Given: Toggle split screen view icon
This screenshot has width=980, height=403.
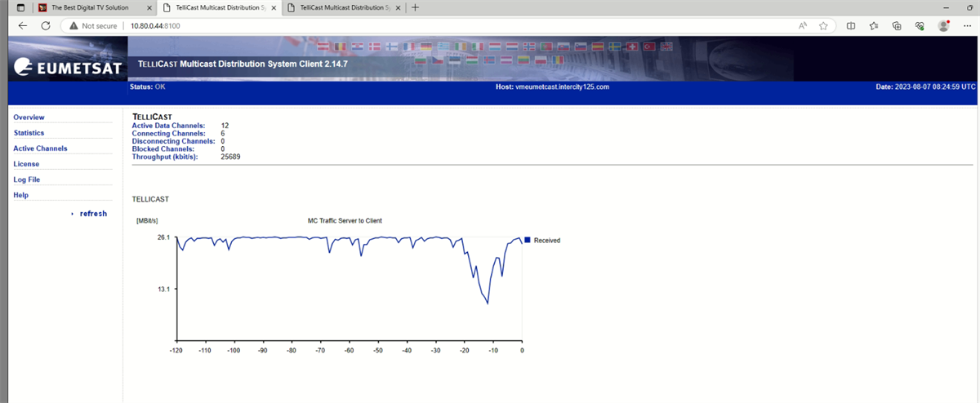Looking at the screenshot, I should pyautogui.click(x=850, y=25).
